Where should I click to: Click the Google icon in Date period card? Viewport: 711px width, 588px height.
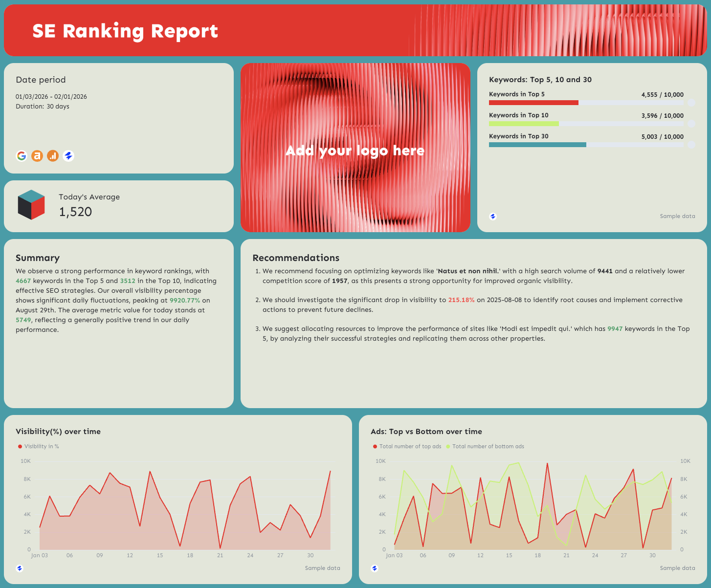click(x=22, y=156)
